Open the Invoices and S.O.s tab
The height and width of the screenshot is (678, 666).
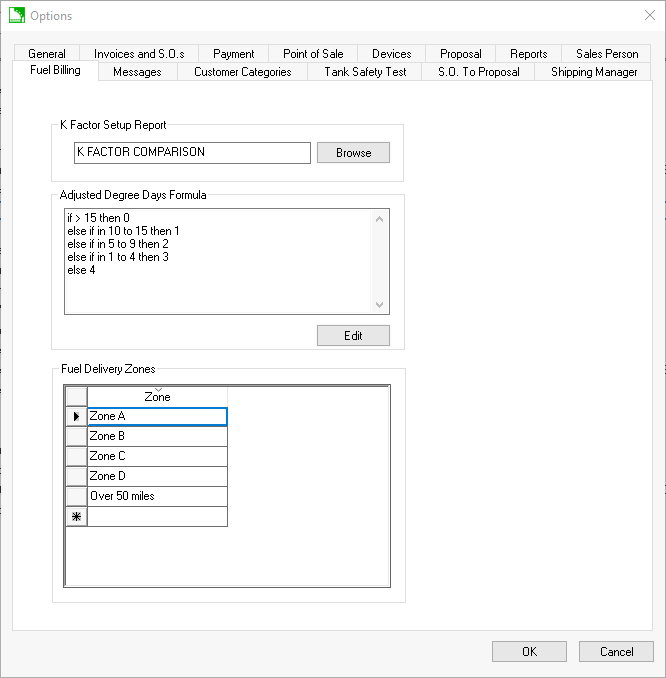(x=139, y=54)
